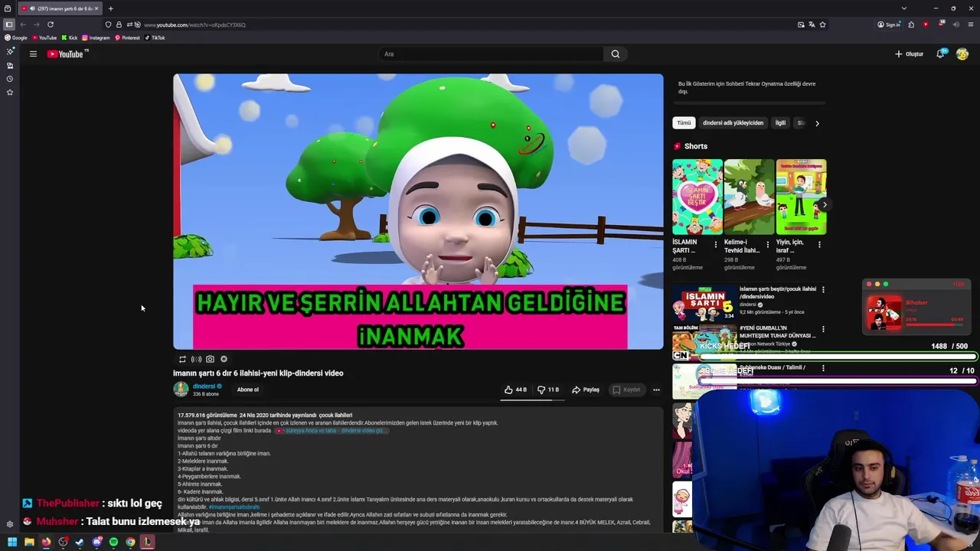The height and width of the screenshot is (551, 980).
Task: Go to the YouTube home logo
Action: 67,54
